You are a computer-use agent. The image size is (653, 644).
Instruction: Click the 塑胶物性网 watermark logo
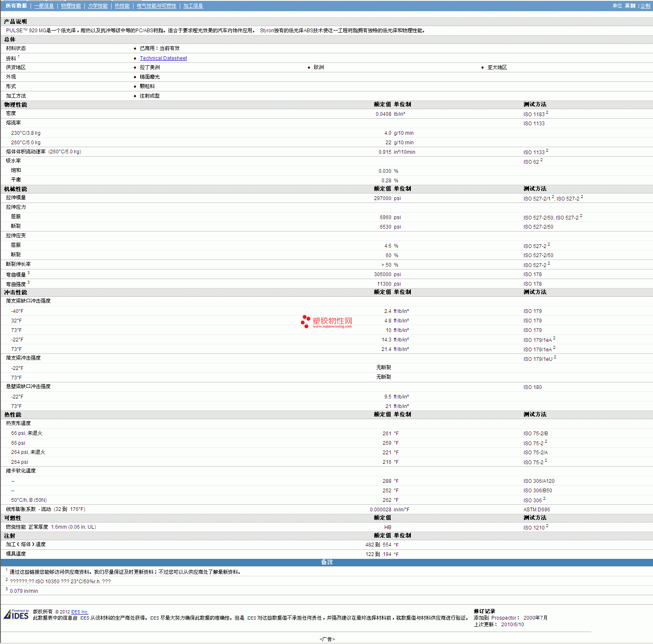(x=326, y=322)
